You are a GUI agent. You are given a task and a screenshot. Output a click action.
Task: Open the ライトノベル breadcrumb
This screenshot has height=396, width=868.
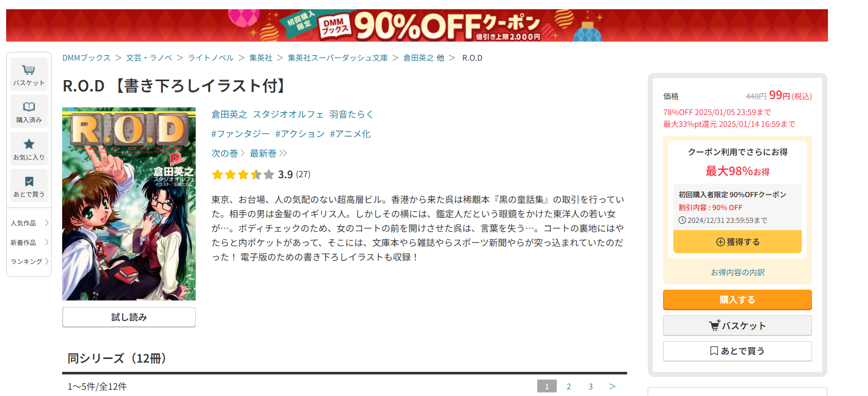[211, 58]
